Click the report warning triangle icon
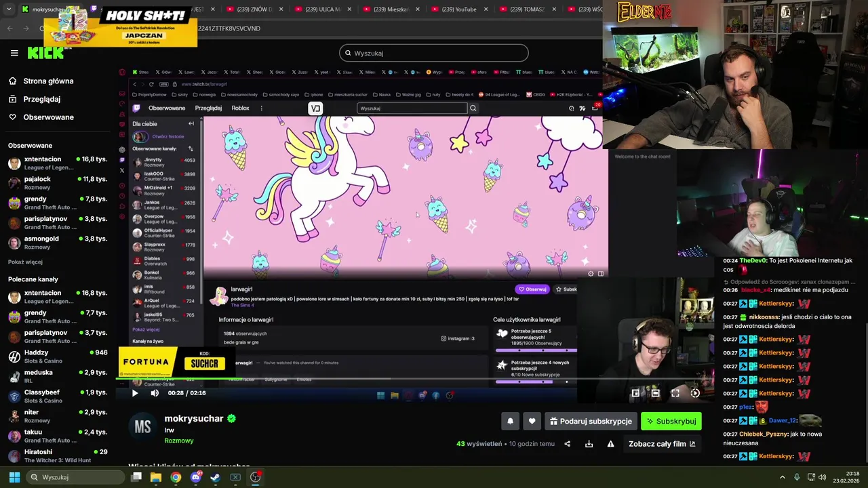Screen dimensions: 868x488 click(610, 444)
